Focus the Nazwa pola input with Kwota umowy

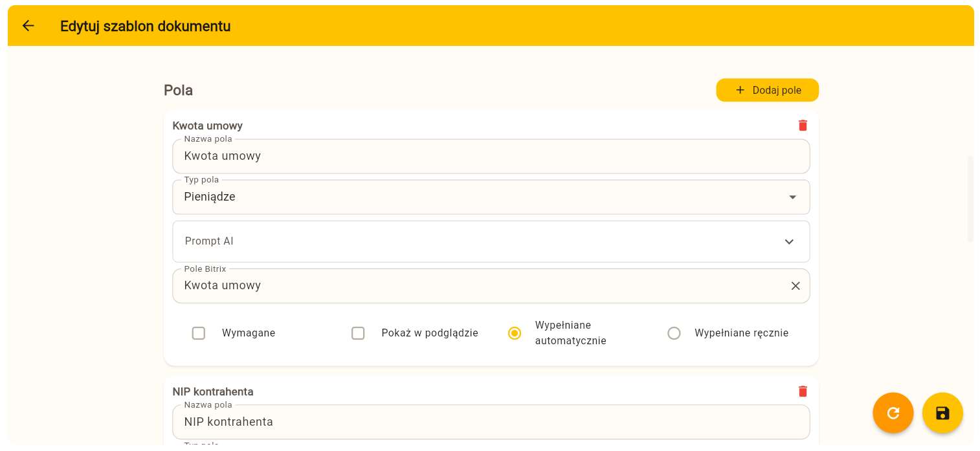pos(479,157)
